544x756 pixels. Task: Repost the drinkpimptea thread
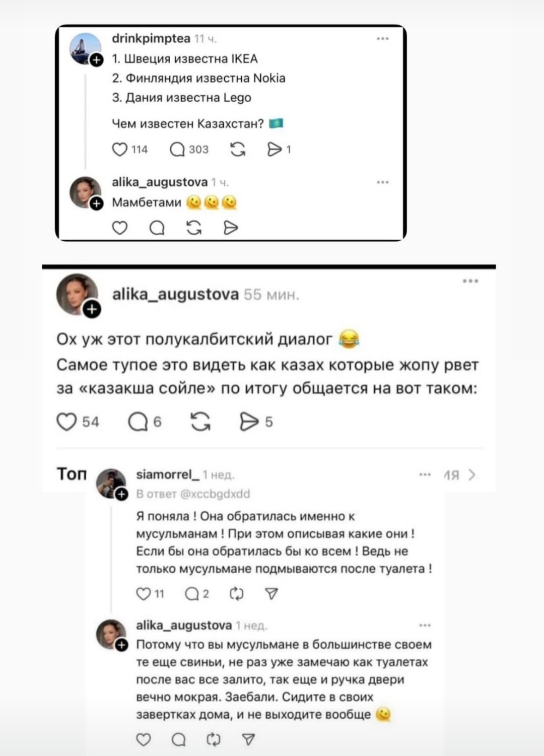(x=237, y=149)
